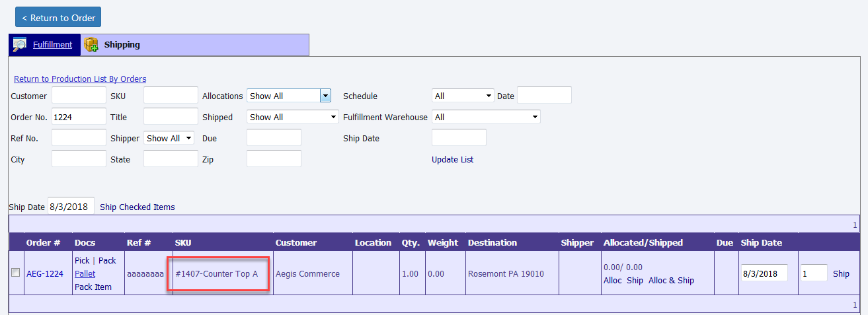Switch to the Fulfillment tab
868x315 pixels.
click(x=52, y=45)
